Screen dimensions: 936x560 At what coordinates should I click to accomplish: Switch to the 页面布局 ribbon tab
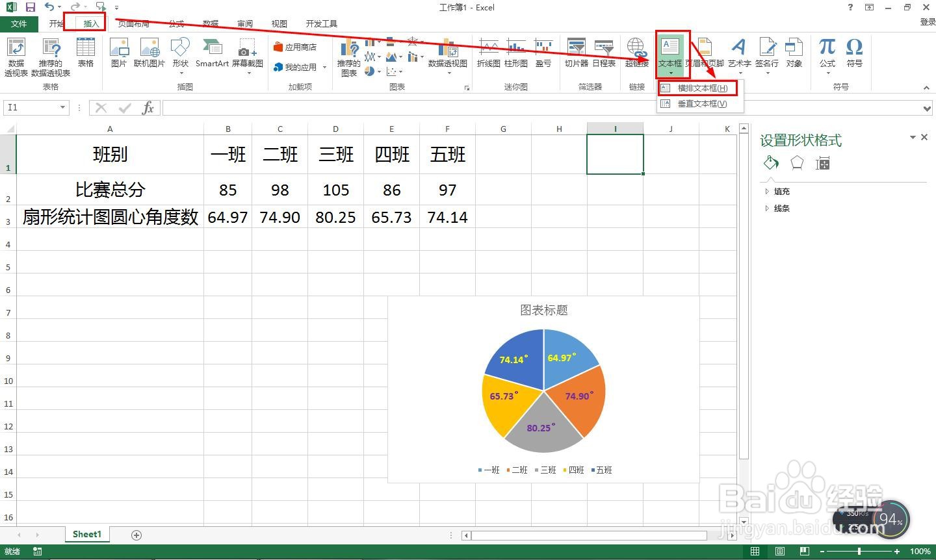tap(134, 23)
